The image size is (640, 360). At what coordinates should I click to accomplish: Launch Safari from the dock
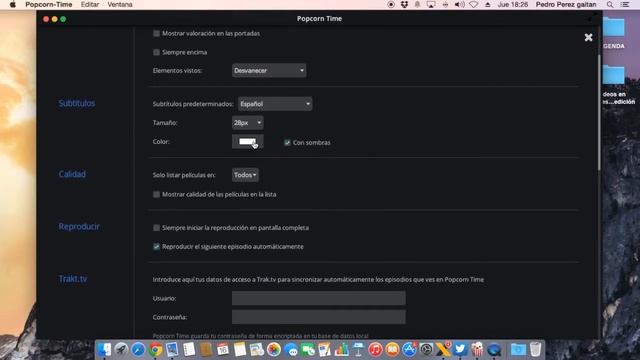point(138,350)
